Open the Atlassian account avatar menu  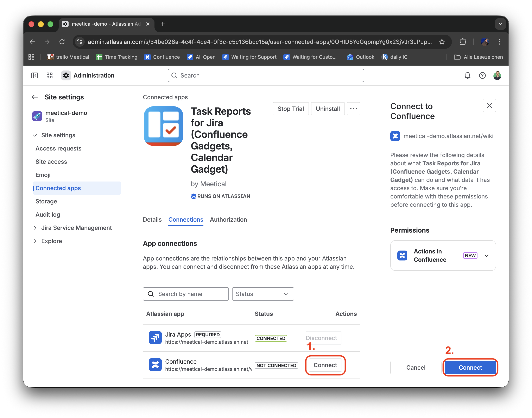(x=497, y=75)
